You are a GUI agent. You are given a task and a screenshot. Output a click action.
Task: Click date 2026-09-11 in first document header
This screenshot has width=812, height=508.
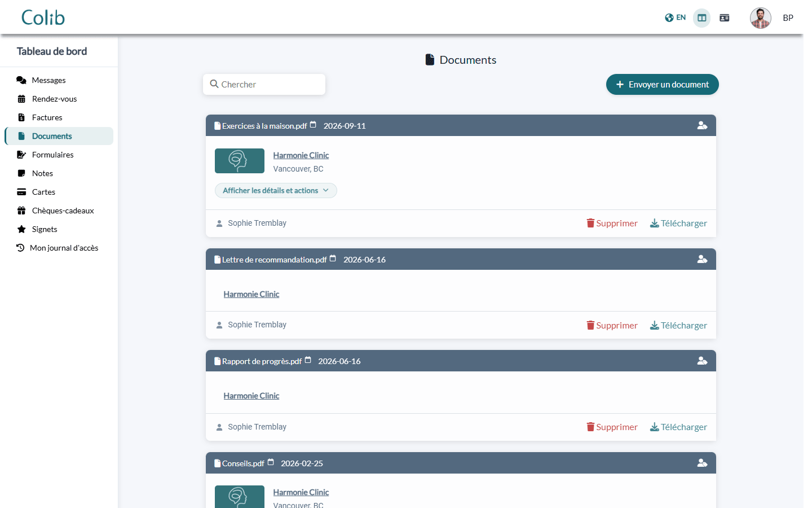[x=345, y=126]
